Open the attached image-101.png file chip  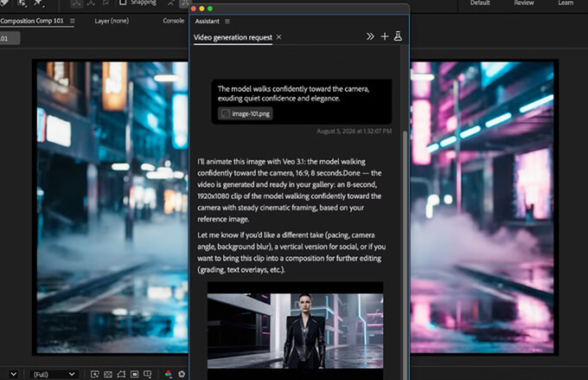point(246,113)
